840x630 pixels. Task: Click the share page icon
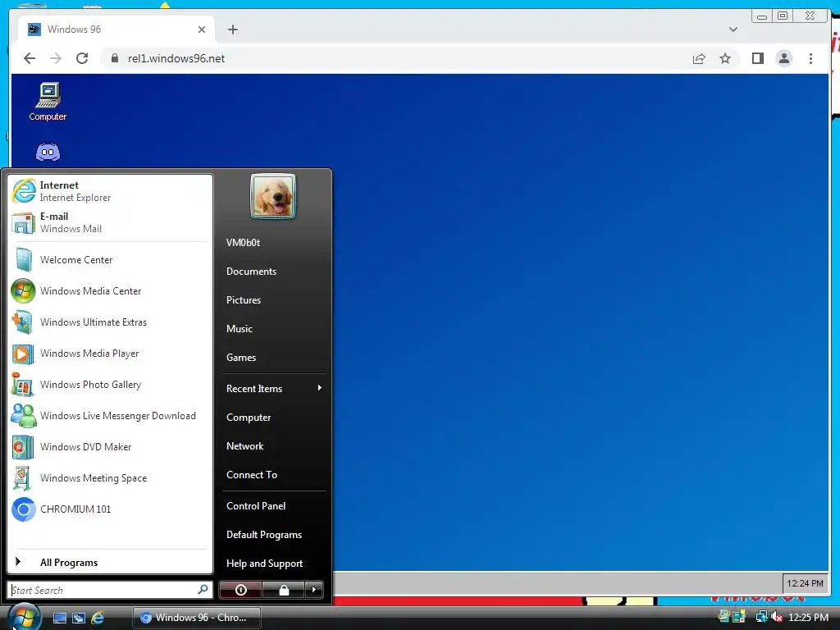[x=699, y=58]
